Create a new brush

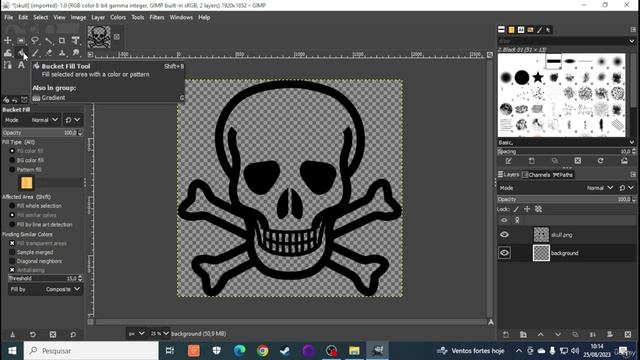(531, 161)
